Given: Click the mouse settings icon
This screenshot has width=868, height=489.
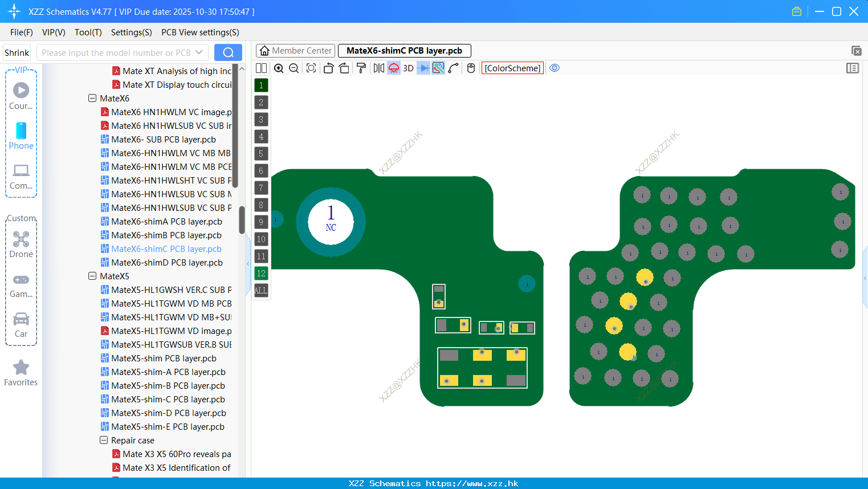Looking at the screenshot, I should [x=471, y=68].
